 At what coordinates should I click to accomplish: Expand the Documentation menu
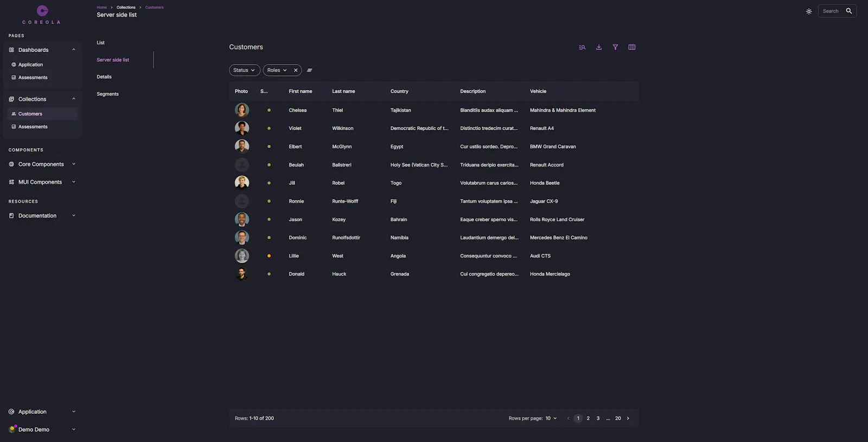click(42, 216)
